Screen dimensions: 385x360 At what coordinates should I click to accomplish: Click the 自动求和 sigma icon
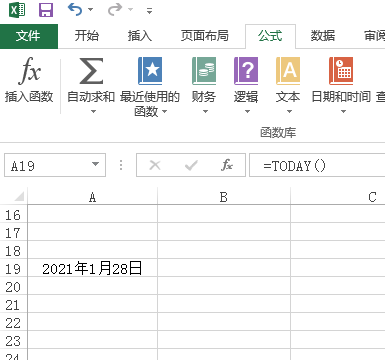(x=91, y=71)
